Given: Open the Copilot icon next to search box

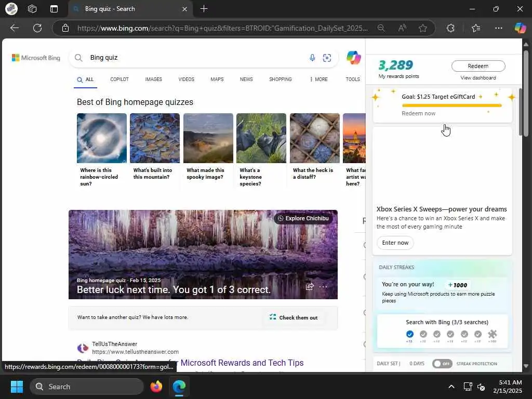Looking at the screenshot, I should pyautogui.click(x=353, y=57).
